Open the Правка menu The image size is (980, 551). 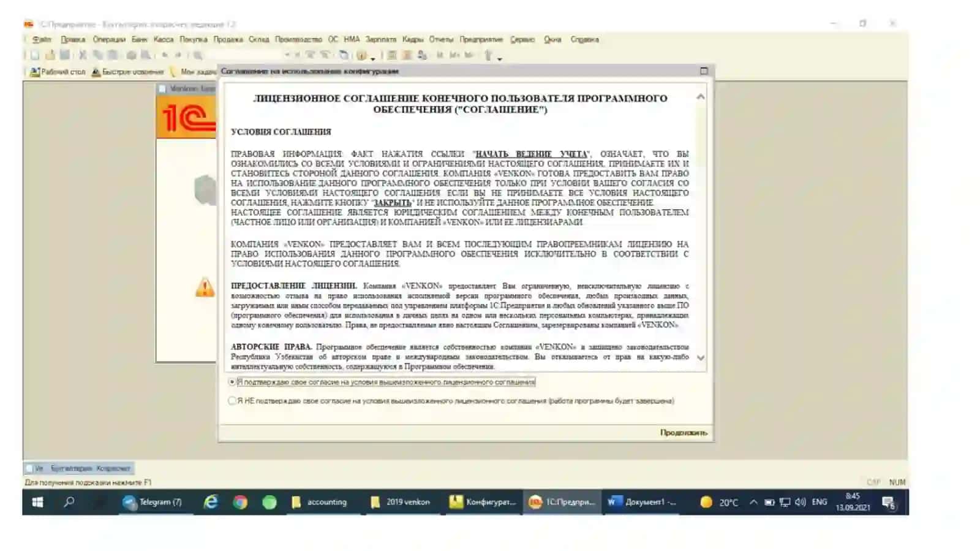(x=73, y=39)
